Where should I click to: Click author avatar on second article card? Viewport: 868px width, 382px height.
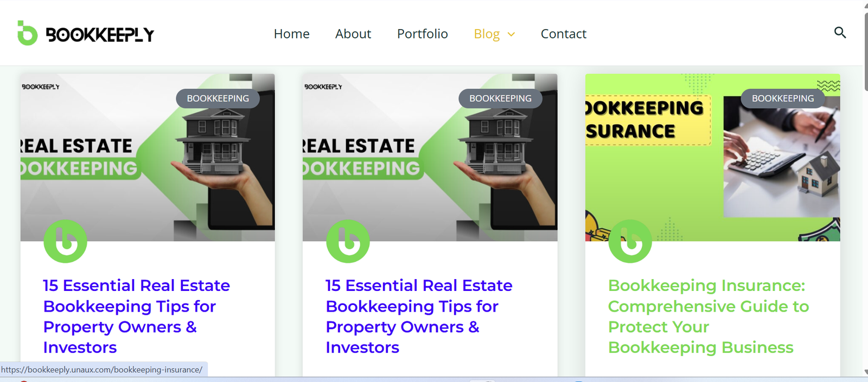coord(348,241)
